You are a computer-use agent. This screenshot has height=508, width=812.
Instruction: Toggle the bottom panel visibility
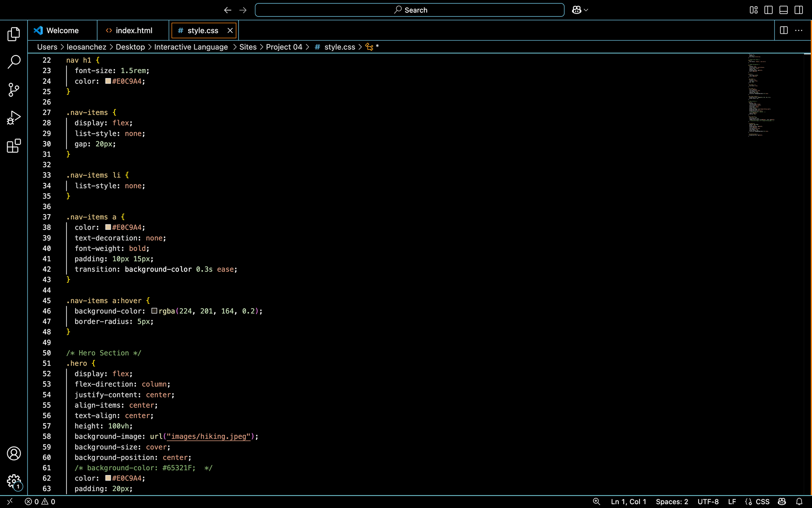[783, 10]
